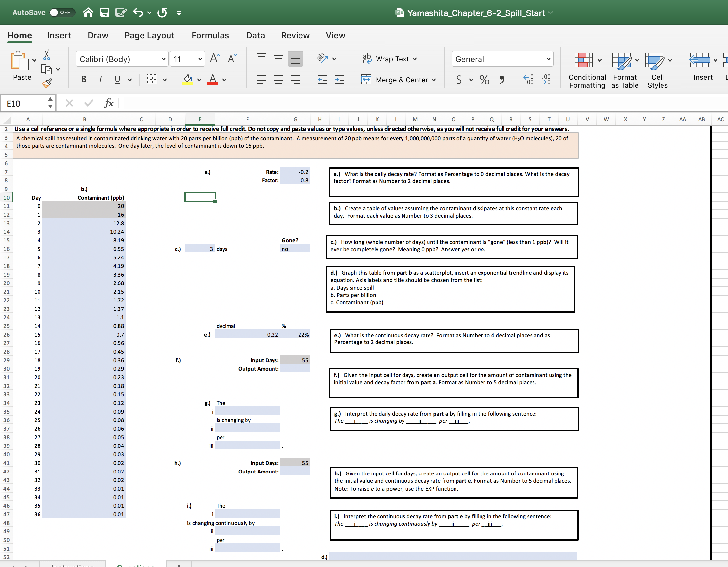Open Format as Table
The height and width of the screenshot is (567, 728).
click(x=625, y=70)
